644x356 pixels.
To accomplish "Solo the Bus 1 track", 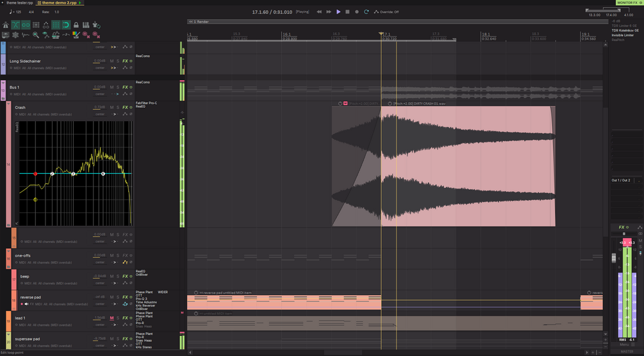I will (118, 87).
